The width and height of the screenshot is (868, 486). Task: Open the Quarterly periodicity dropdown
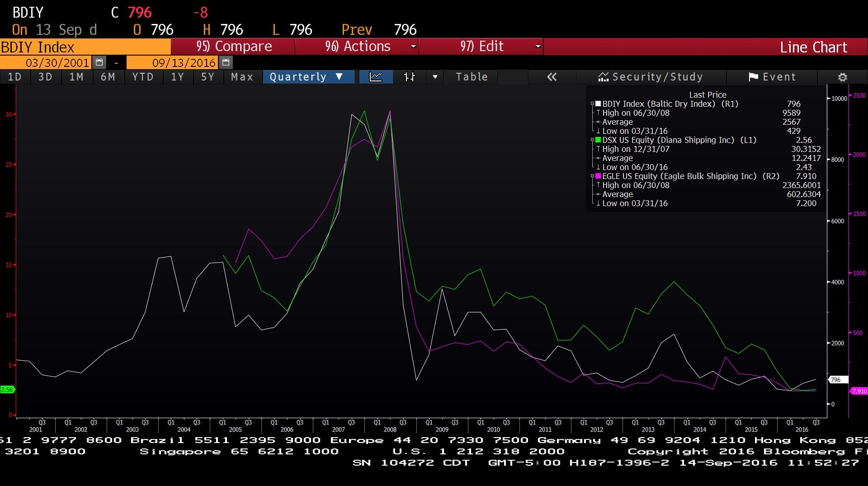[308, 77]
